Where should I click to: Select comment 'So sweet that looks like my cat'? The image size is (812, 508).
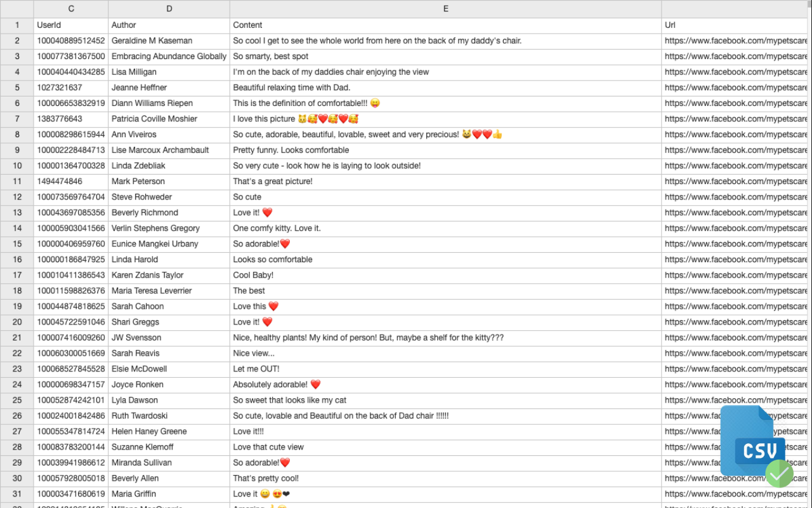[446, 400]
